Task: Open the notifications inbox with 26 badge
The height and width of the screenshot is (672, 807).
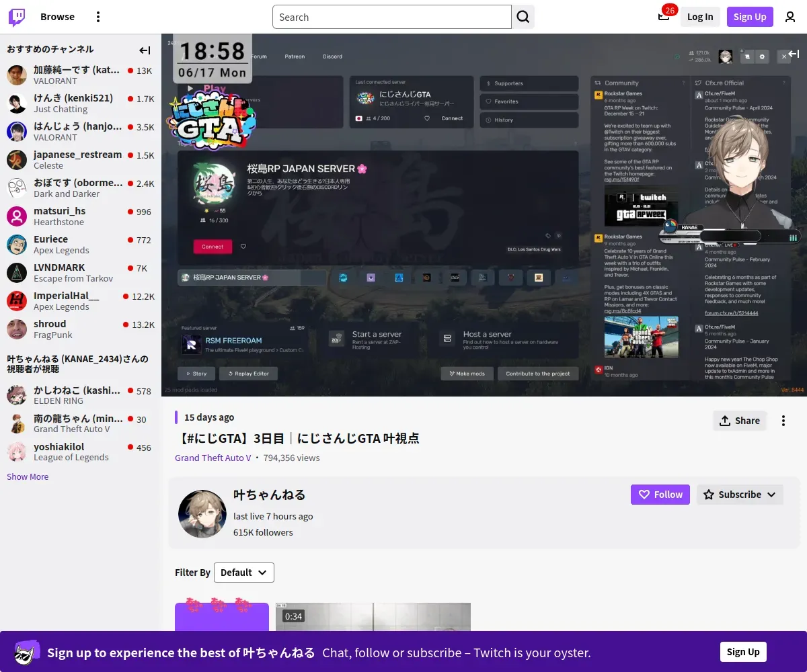Action: click(664, 17)
